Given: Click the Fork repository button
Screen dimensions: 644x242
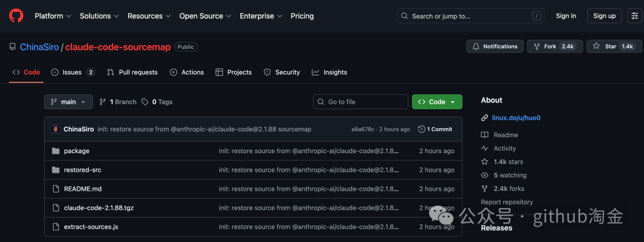Looking at the screenshot, I should coord(555,46).
